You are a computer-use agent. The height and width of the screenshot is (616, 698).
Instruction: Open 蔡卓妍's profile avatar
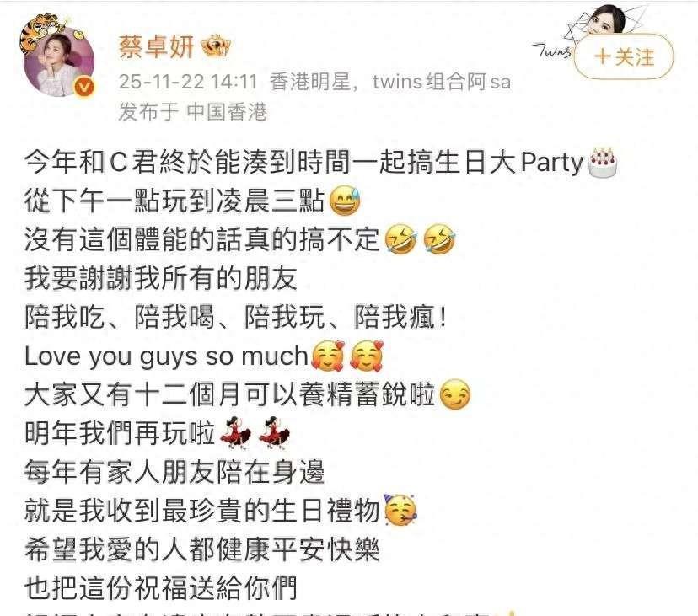tap(59, 62)
